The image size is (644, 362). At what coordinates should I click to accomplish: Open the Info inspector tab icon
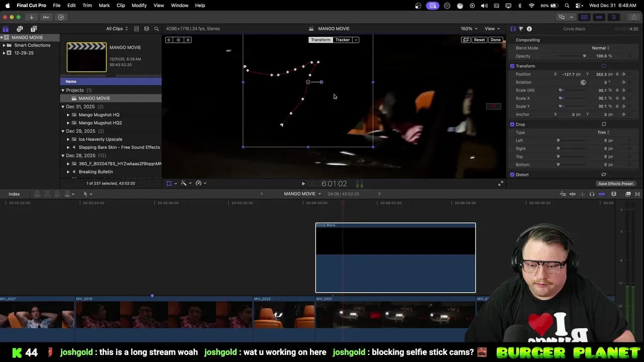point(529,29)
